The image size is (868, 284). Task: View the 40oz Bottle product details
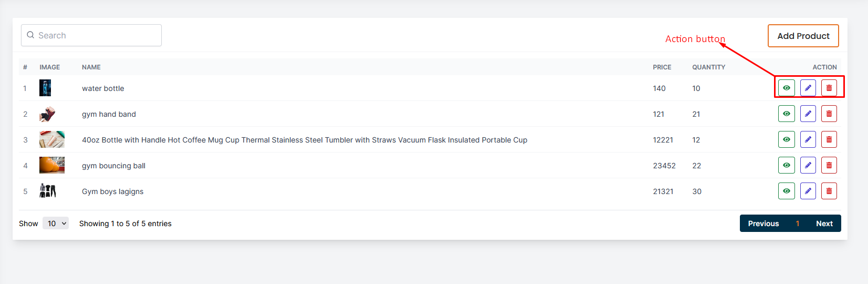(786, 139)
